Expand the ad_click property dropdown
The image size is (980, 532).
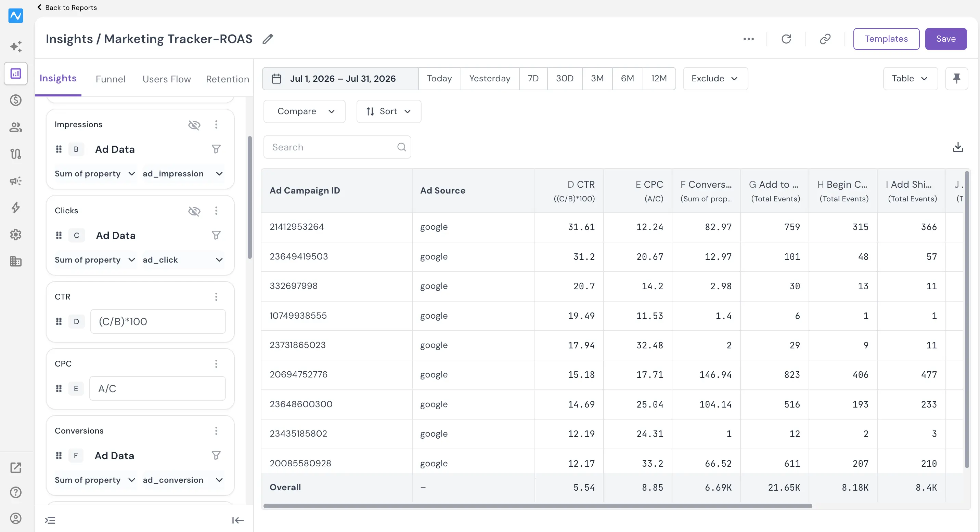click(183, 260)
